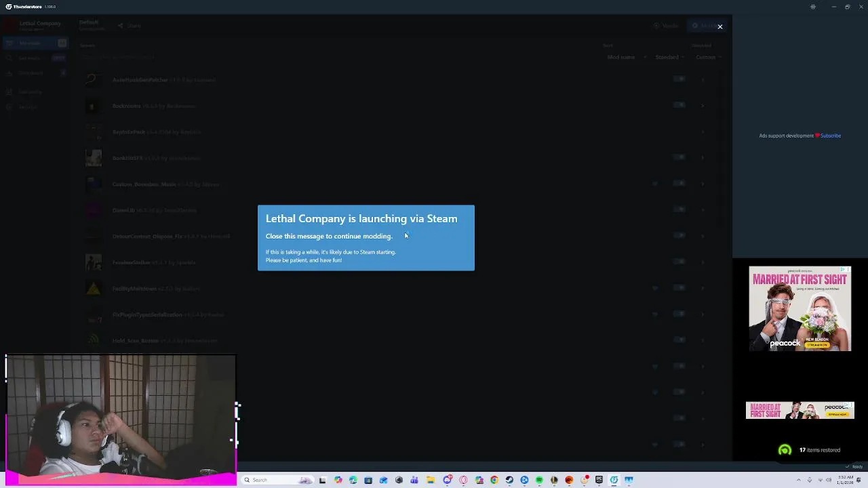Open the Custom disabled filter dropdown
Viewport: 868px width, 488px height.
pos(708,57)
